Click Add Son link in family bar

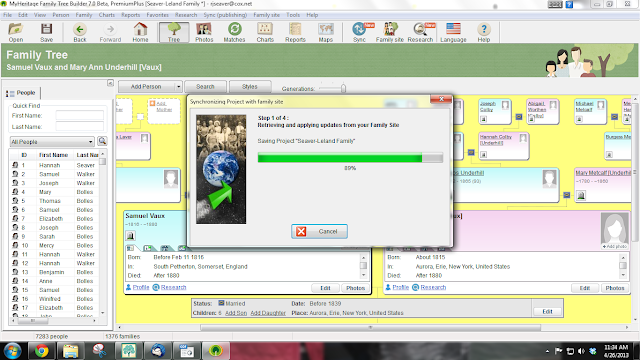pyautogui.click(x=236, y=313)
